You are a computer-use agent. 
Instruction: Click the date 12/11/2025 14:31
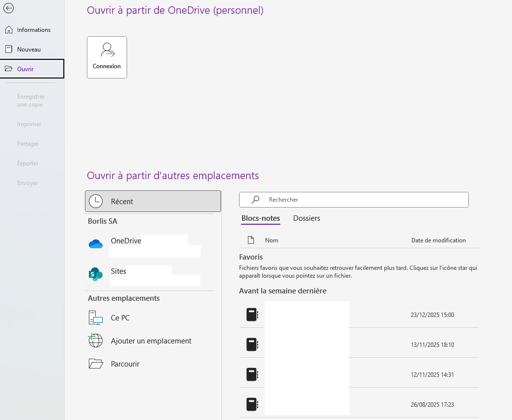click(432, 375)
